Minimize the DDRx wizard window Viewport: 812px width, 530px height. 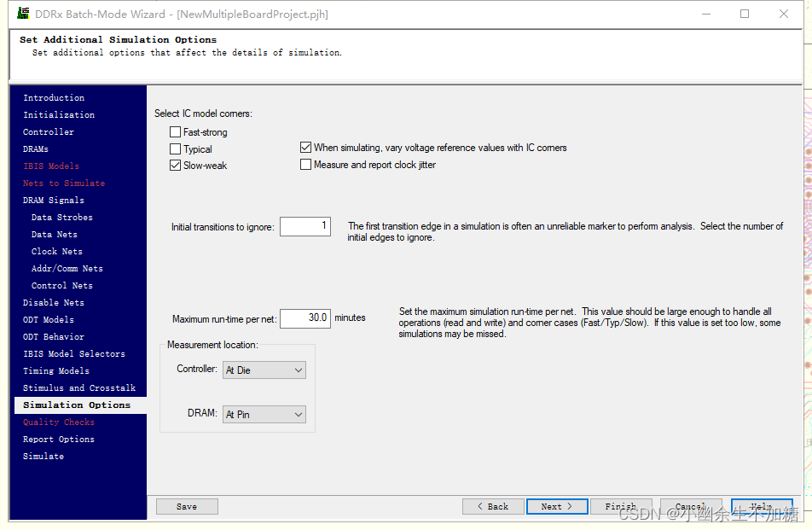pyautogui.click(x=706, y=14)
